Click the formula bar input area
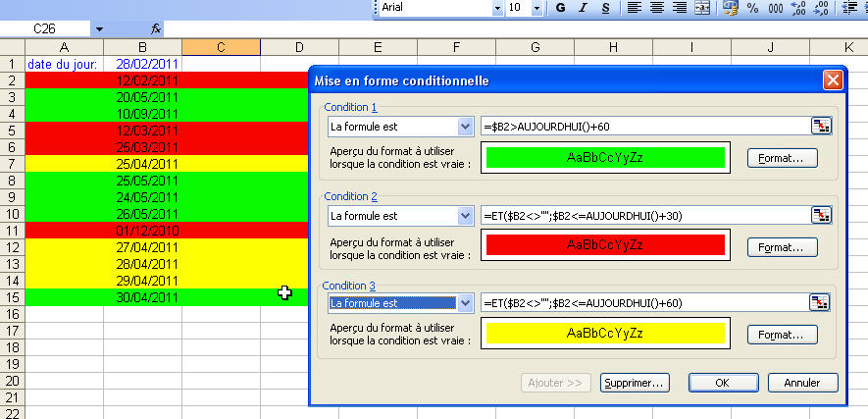This screenshot has width=868, height=419. point(515,28)
